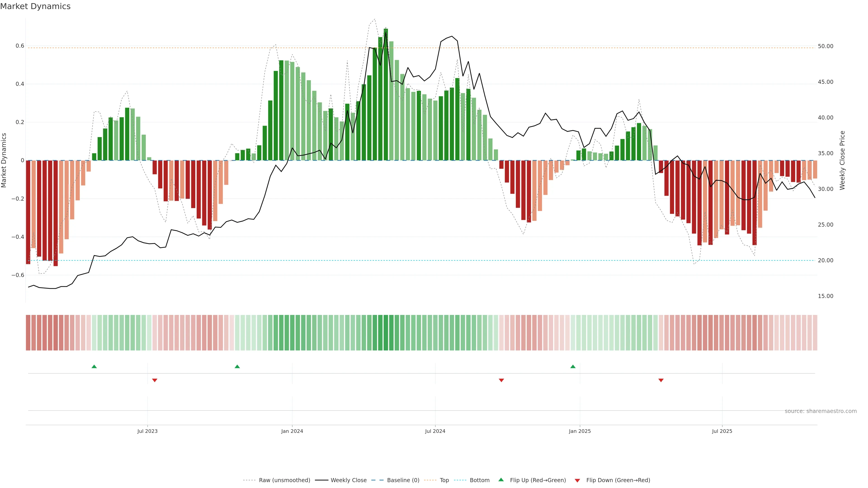Click the green flip-up marker before Jan 2024
868x488 pixels.
[x=237, y=366]
